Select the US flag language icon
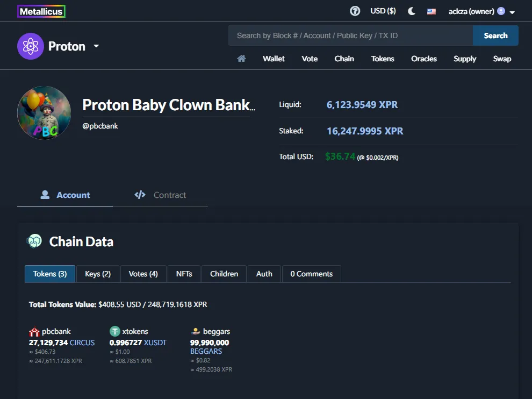 click(x=431, y=11)
